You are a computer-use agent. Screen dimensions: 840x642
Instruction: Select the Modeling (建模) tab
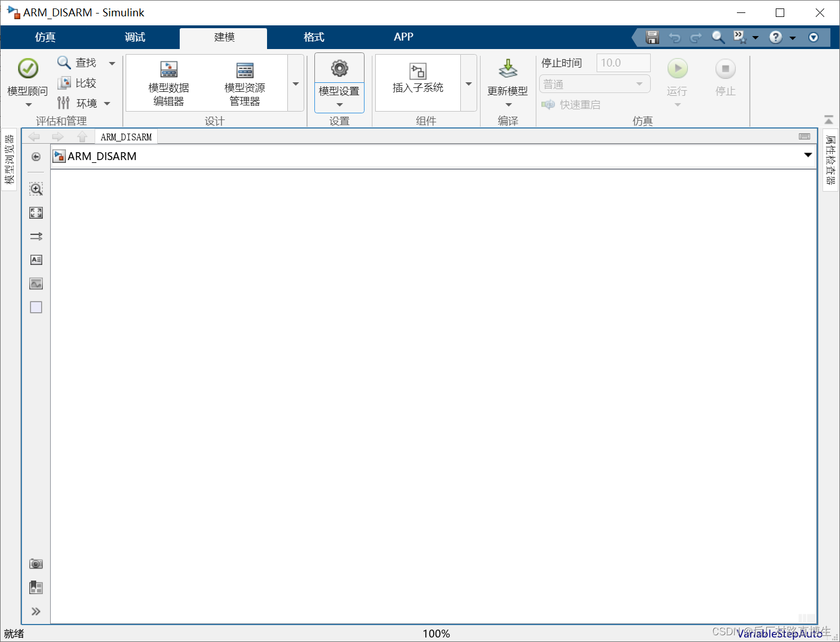[224, 37]
